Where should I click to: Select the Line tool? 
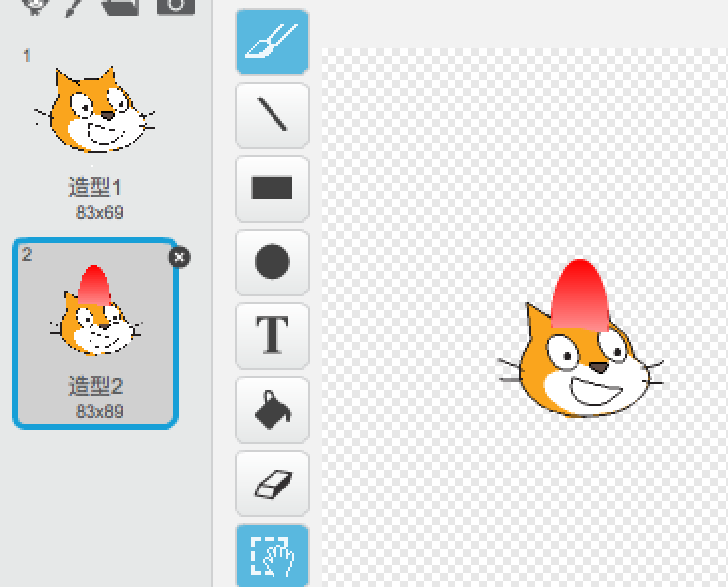pyautogui.click(x=273, y=115)
